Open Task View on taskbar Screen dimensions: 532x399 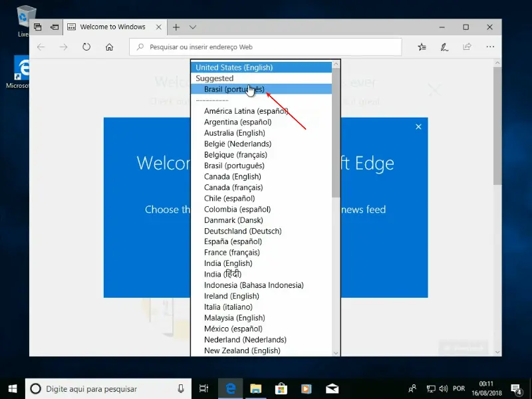pyautogui.click(x=204, y=389)
